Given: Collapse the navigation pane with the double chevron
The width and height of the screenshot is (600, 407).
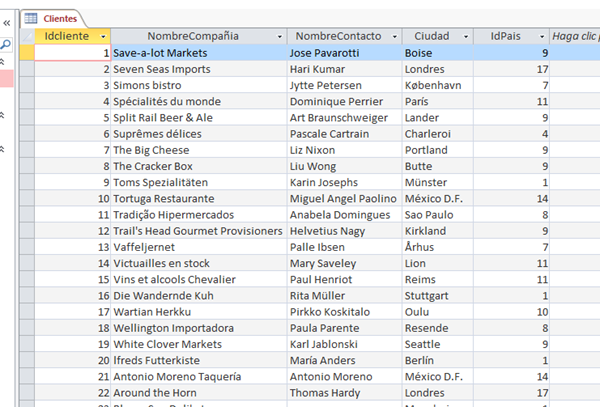Looking at the screenshot, I should 7,23.
